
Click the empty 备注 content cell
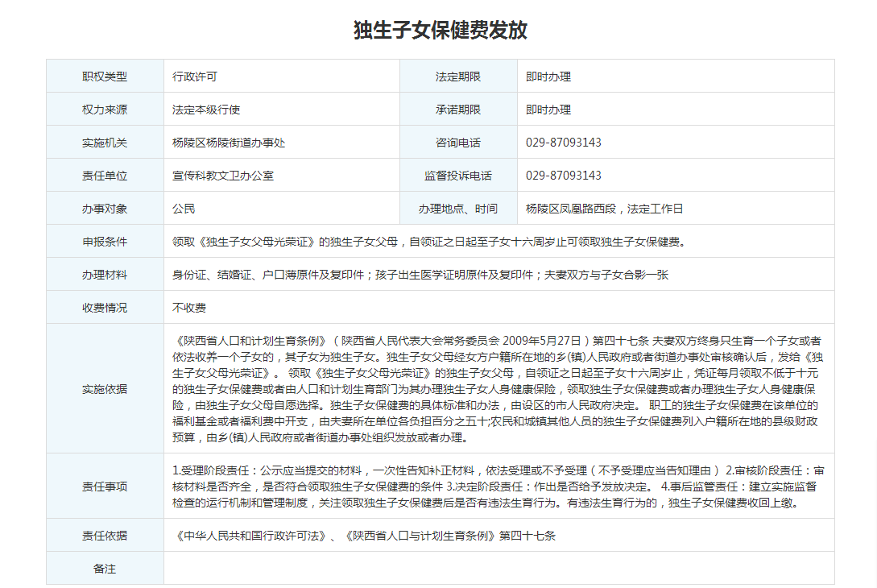coord(498,569)
